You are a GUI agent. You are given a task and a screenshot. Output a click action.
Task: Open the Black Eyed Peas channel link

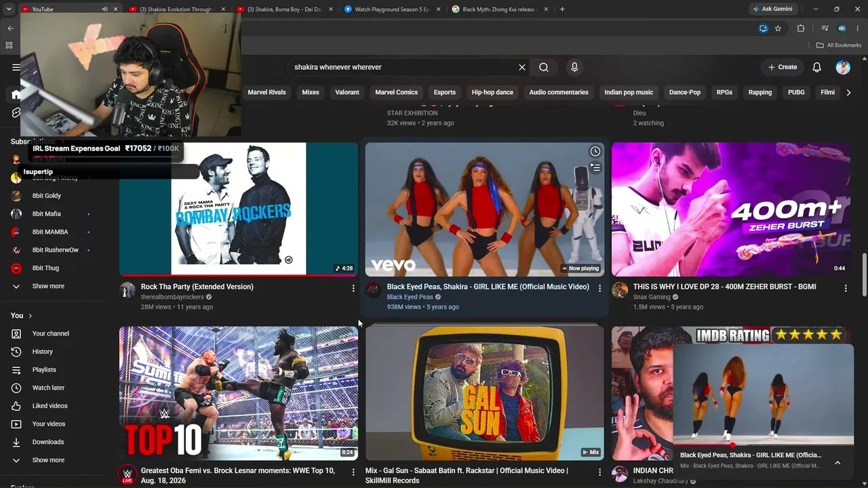point(410,297)
